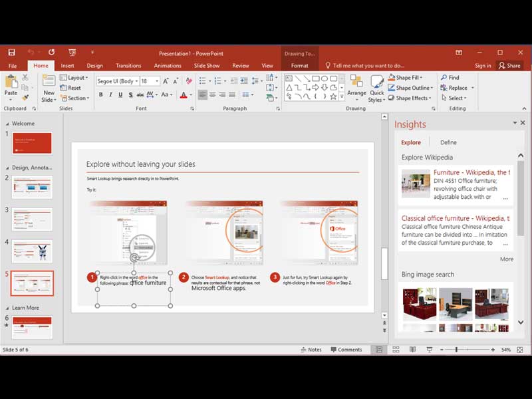Screen dimensions: 532x399
Task: Click the Save icon in the title bar
Action: tap(11, 52)
